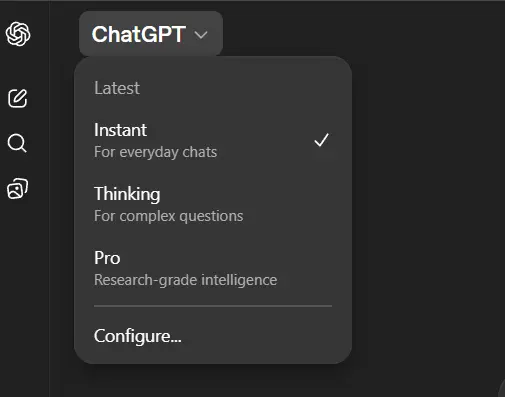
Task: Click the Latest section header
Action: pyautogui.click(x=117, y=88)
